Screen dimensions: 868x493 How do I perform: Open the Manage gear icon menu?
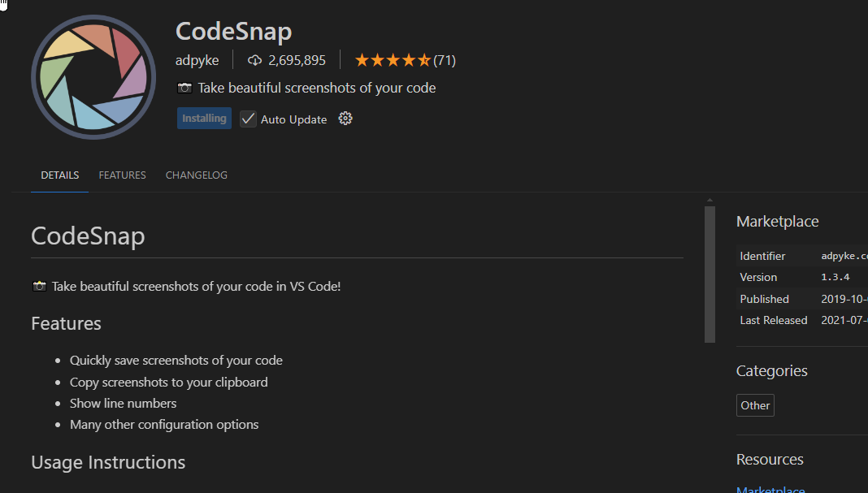pos(345,119)
